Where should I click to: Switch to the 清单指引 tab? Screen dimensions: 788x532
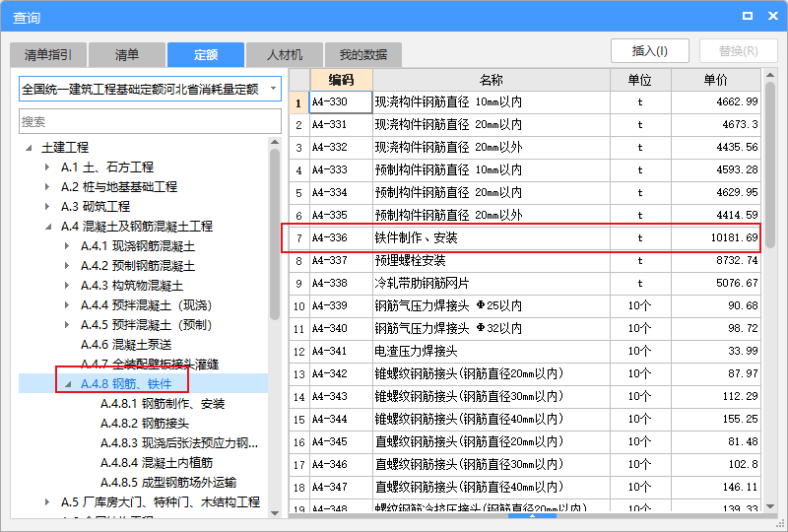pos(48,55)
